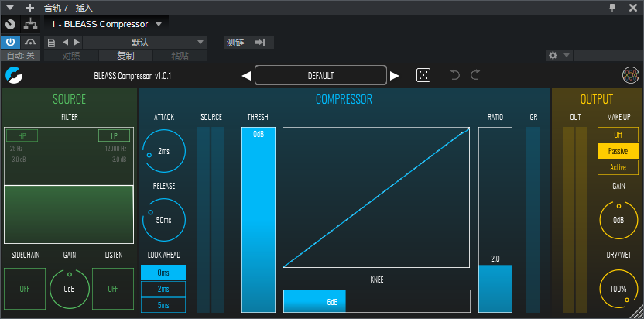Open the DEFAULT preset name box
This screenshot has width=644, height=319.
pos(320,76)
